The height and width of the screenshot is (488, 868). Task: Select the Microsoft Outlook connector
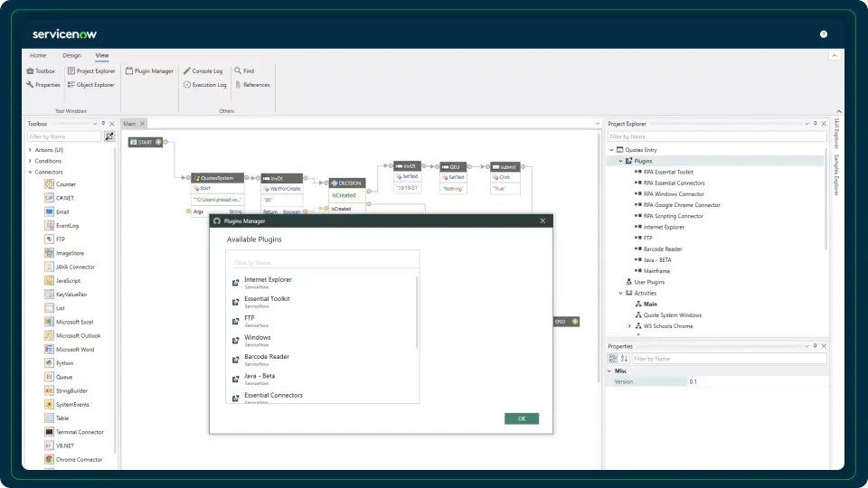point(72,336)
